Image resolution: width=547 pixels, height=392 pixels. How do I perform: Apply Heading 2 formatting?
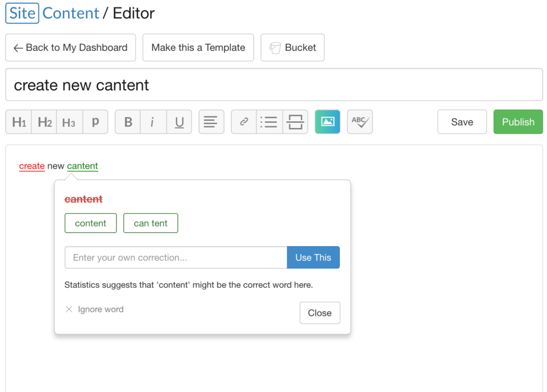tap(44, 122)
